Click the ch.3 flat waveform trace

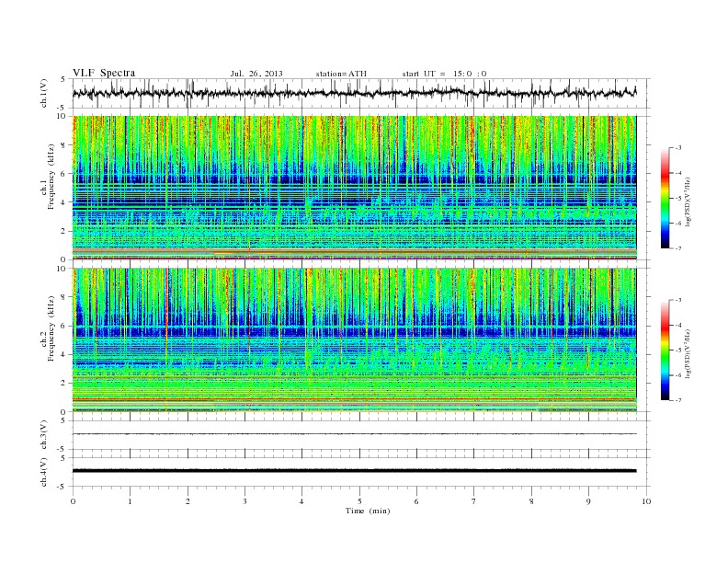tap(354, 434)
